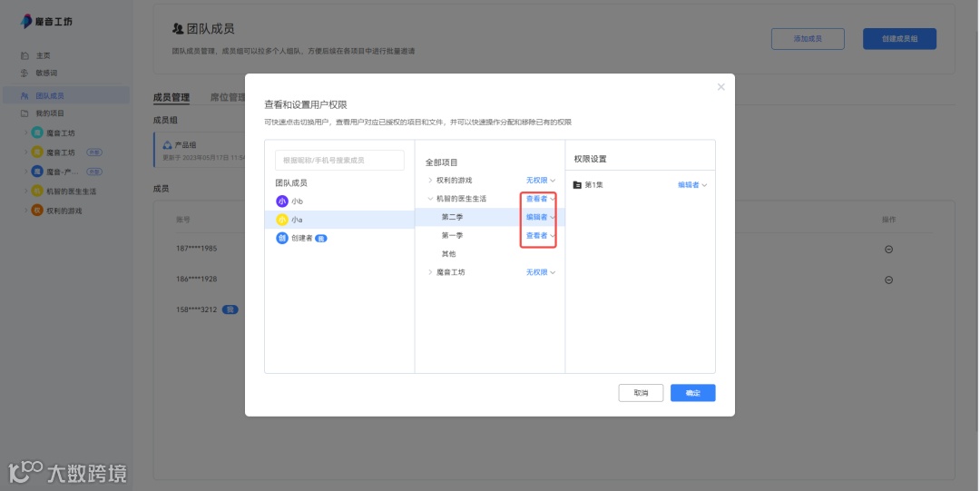Select member 小a in the dialog
This screenshot has width=980, height=491.
tap(339, 220)
